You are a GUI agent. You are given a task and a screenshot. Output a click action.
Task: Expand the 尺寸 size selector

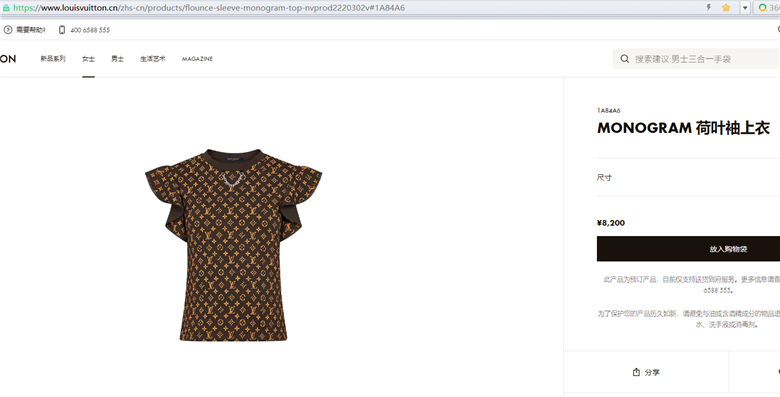click(x=688, y=178)
